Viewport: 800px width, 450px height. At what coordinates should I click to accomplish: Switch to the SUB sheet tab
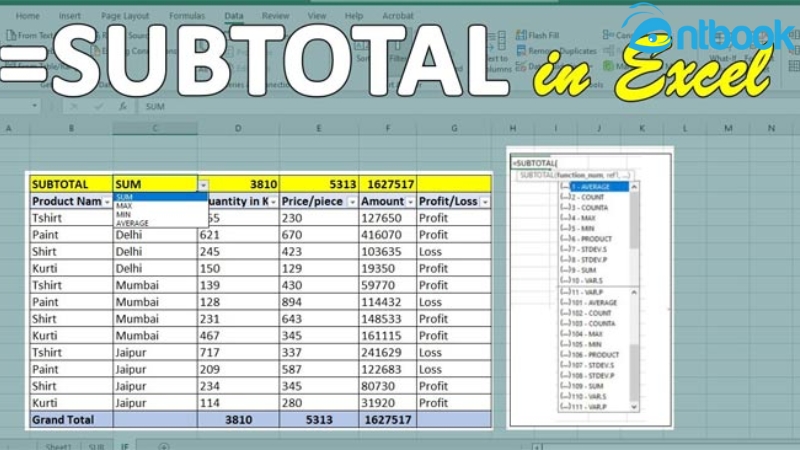96,446
